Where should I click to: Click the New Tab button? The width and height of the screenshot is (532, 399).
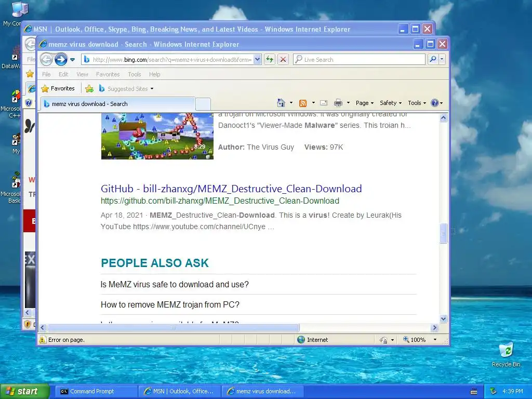click(x=203, y=104)
